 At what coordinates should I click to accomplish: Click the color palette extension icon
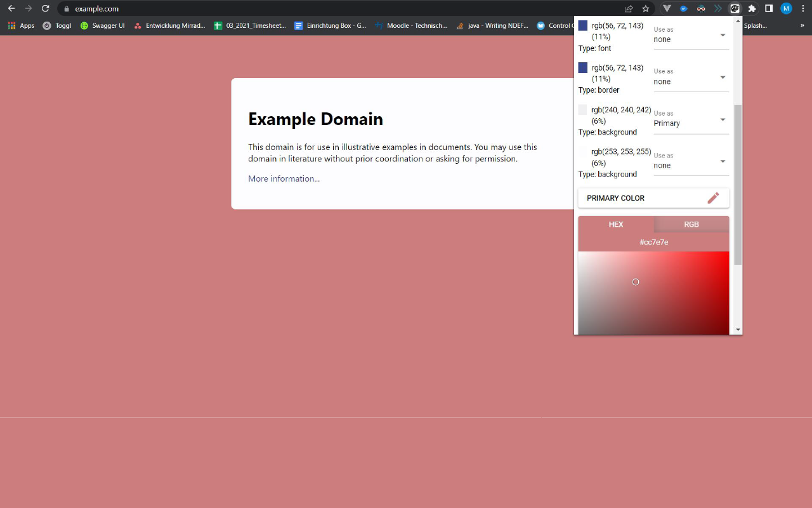[x=734, y=8]
